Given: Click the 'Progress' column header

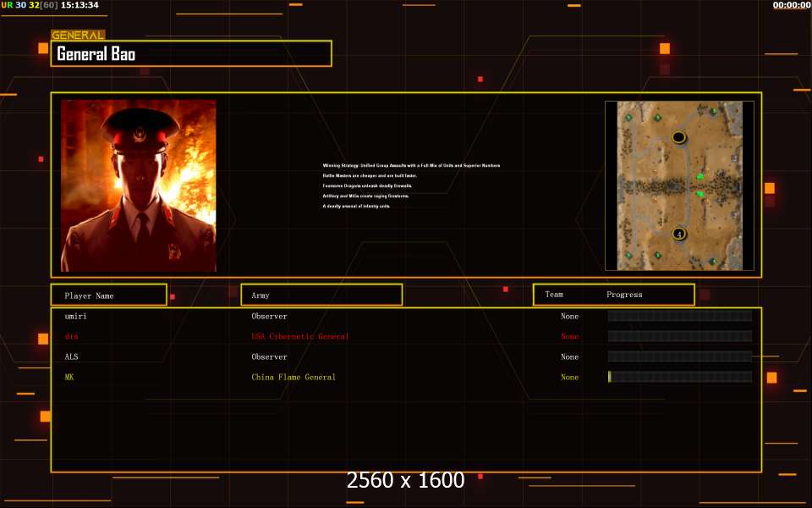Looking at the screenshot, I should [x=624, y=295].
